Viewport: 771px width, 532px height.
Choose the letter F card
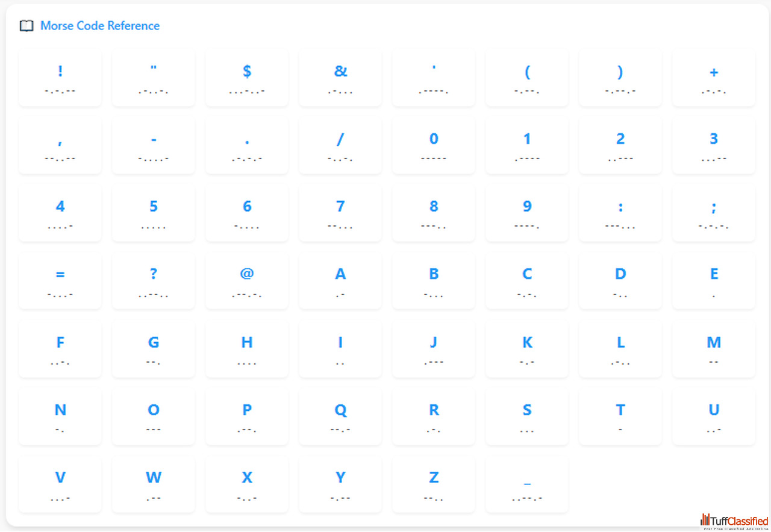[60, 349]
